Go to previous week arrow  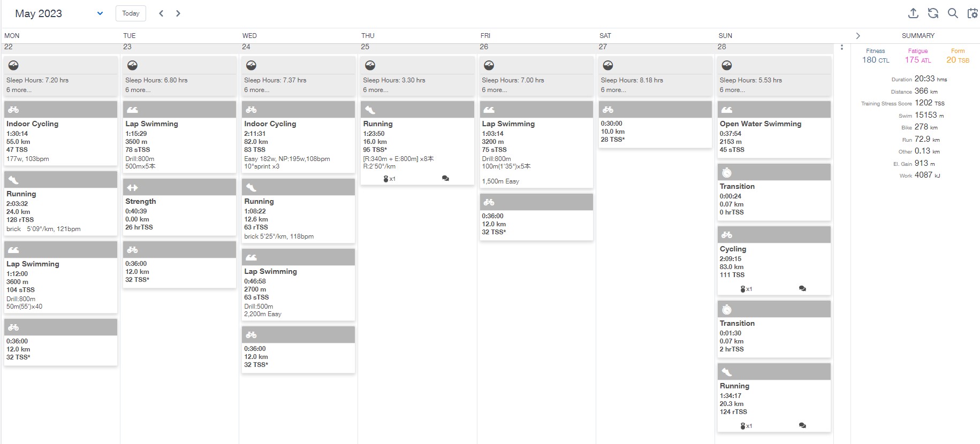161,13
